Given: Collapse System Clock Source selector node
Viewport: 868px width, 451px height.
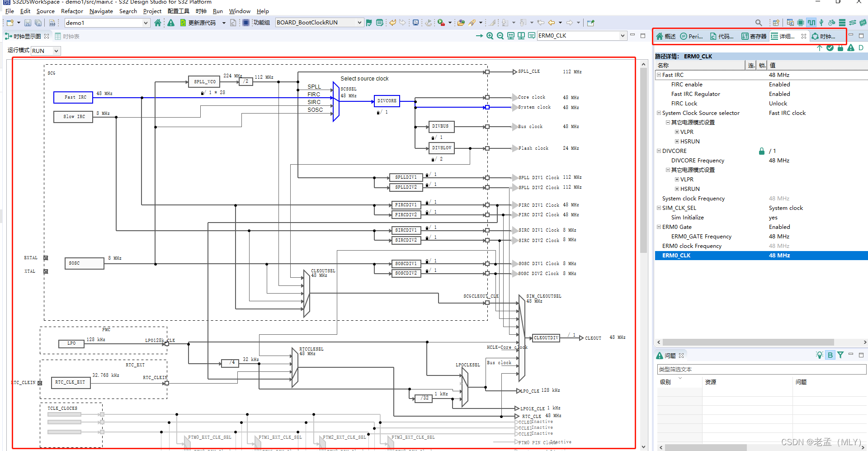Looking at the screenshot, I should point(659,113).
